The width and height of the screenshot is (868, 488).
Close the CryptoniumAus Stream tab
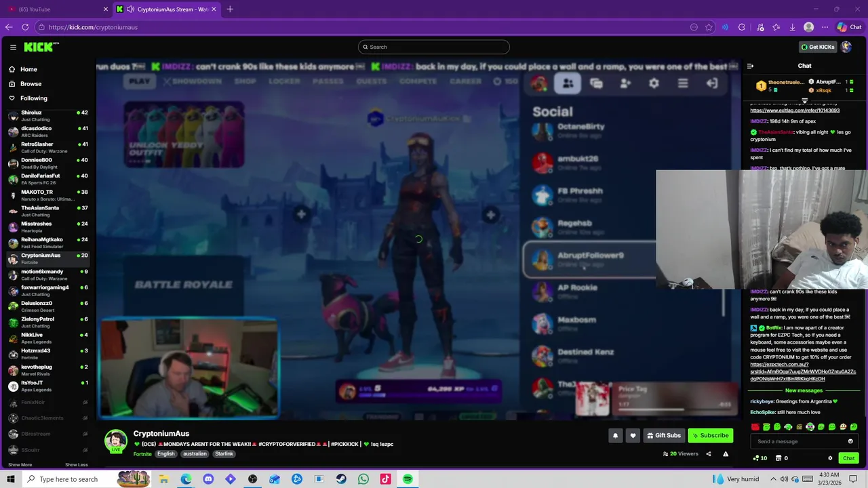214,9
